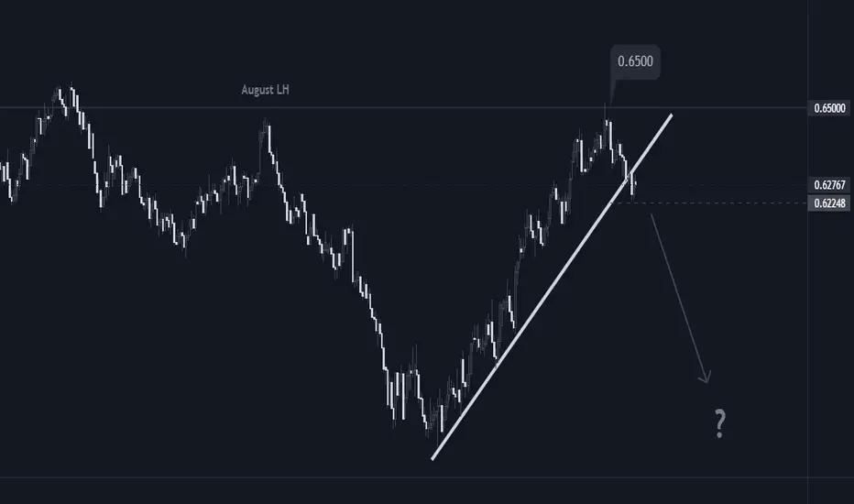Select the dashed line at 0.62248
This screenshot has width=854, height=504.
(x=709, y=203)
